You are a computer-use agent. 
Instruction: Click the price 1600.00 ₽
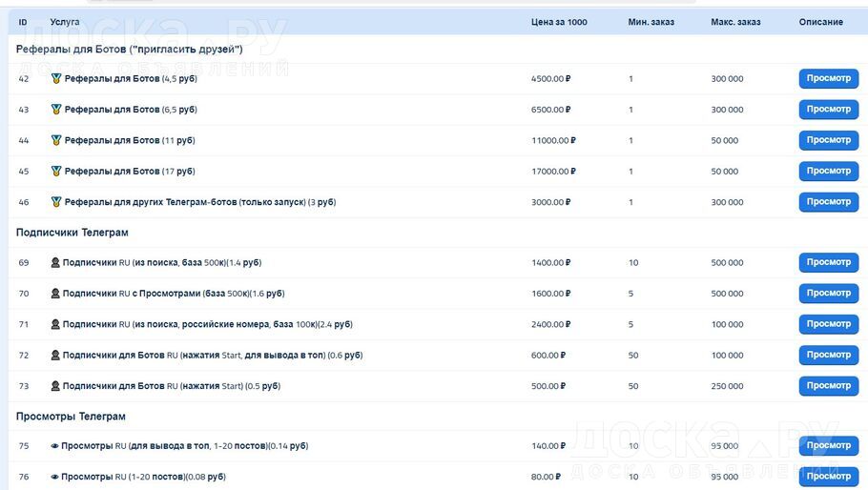coord(550,294)
